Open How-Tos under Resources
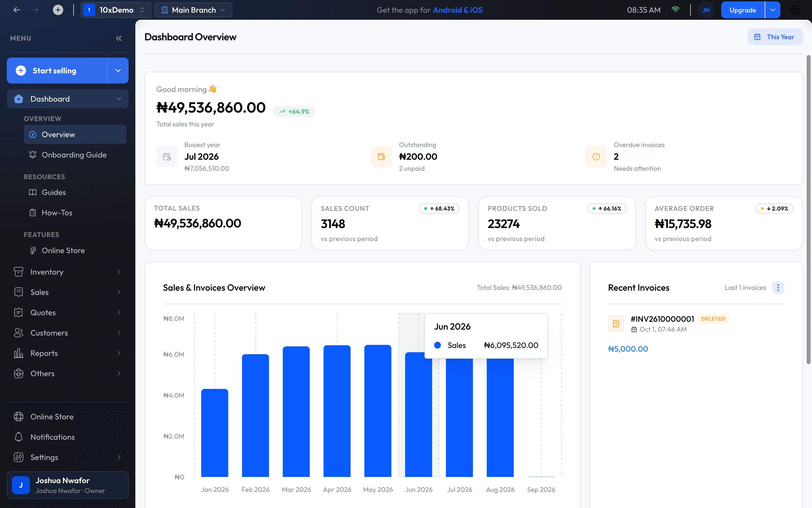812x508 pixels. (75, 213)
